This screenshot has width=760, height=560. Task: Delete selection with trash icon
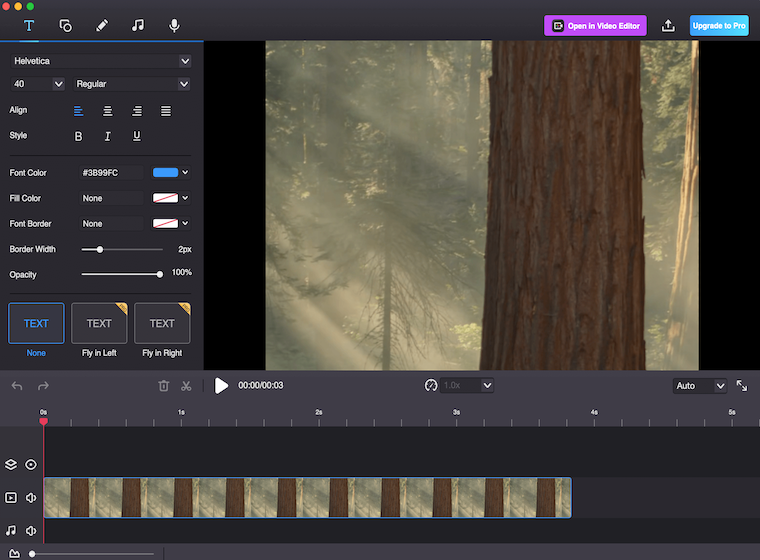164,386
